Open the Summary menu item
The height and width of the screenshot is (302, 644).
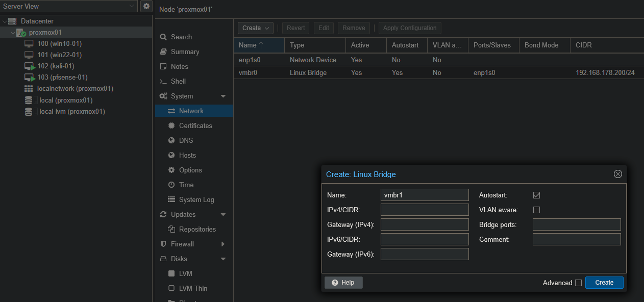[x=185, y=52]
